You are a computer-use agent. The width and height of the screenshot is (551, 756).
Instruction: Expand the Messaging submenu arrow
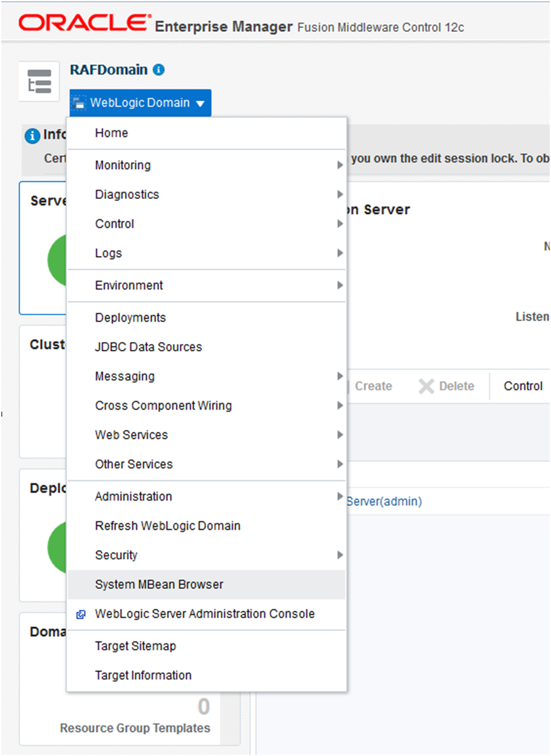coord(340,376)
